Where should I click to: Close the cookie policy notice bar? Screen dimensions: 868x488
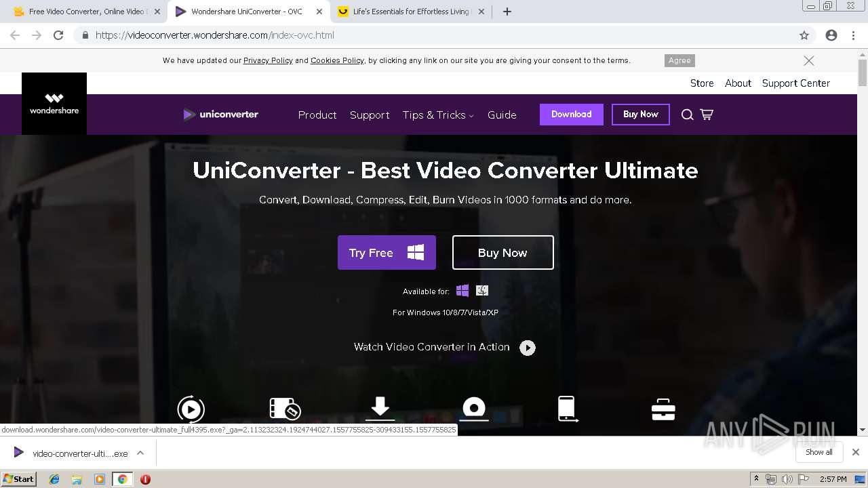point(809,60)
